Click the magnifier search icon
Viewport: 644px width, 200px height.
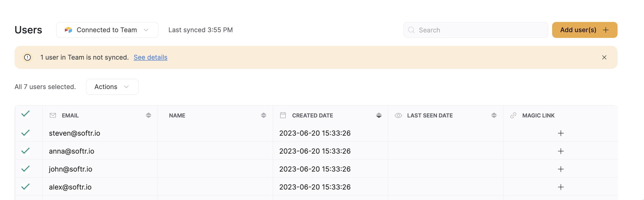click(411, 30)
